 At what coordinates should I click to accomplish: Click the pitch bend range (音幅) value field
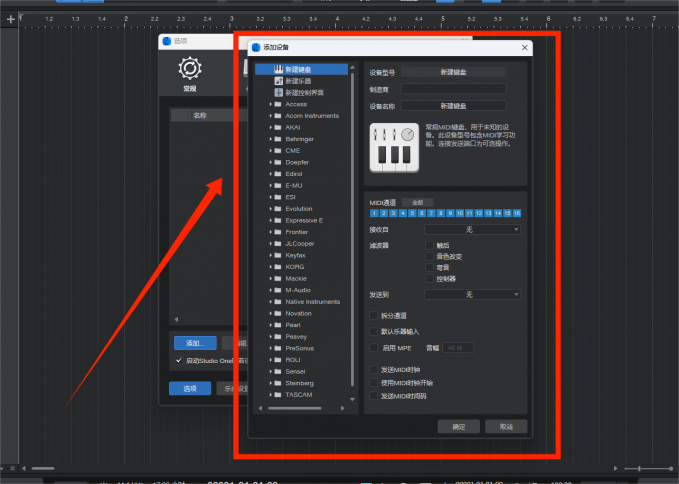click(458, 348)
